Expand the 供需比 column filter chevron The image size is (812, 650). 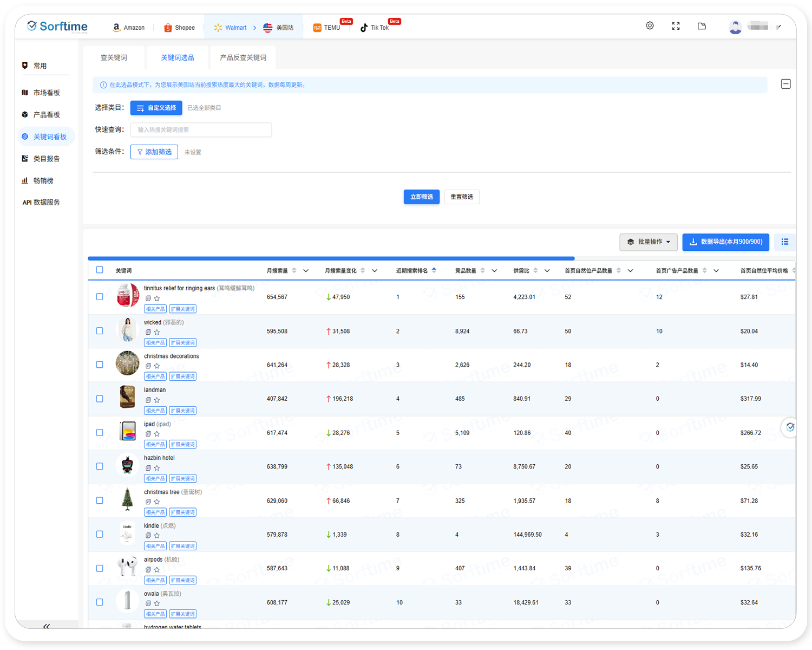(547, 271)
